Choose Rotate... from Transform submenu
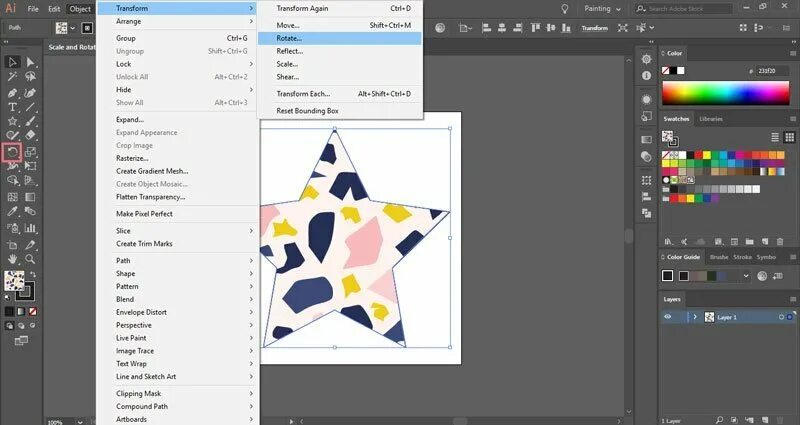This screenshot has width=800, height=425. click(340, 38)
